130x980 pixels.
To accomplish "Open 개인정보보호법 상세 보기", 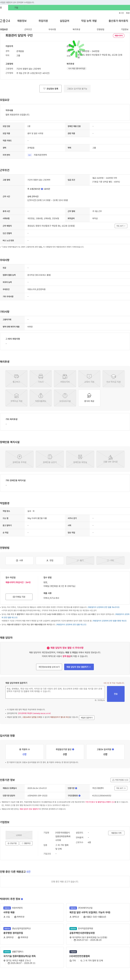I will 49,667.
